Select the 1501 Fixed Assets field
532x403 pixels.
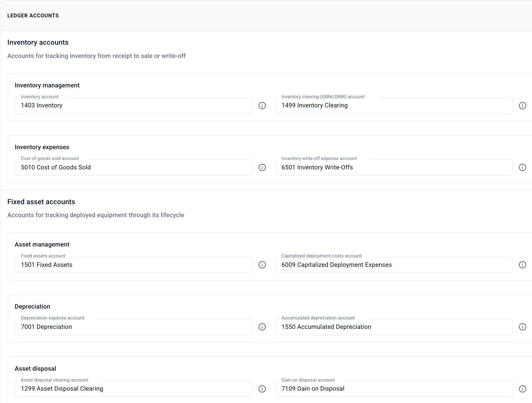(133, 265)
